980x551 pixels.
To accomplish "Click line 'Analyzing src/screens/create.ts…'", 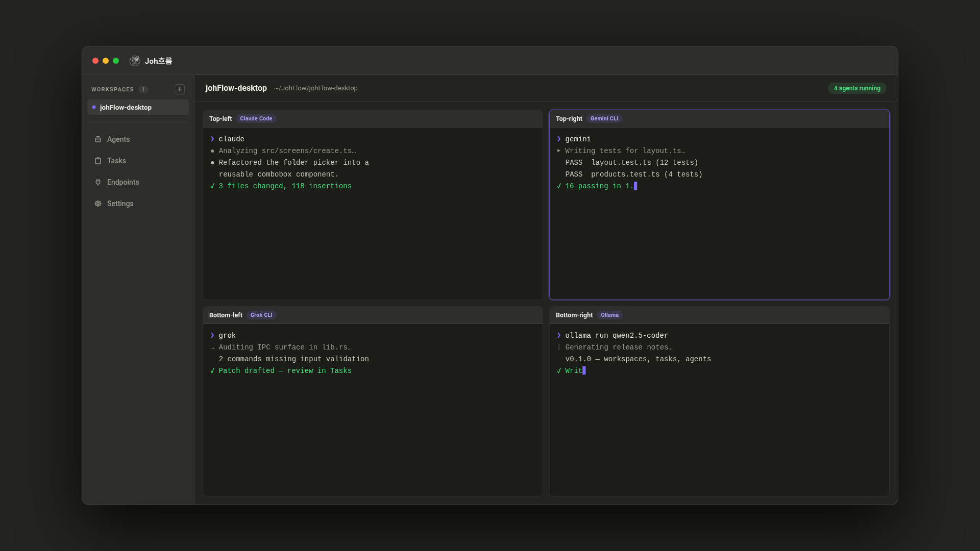I will (x=287, y=151).
